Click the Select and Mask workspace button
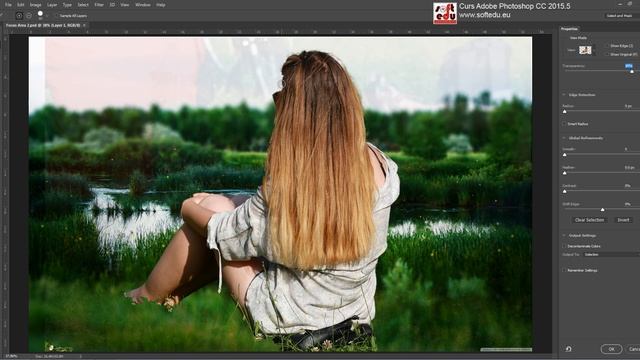This screenshot has height=360, width=640. [619, 16]
